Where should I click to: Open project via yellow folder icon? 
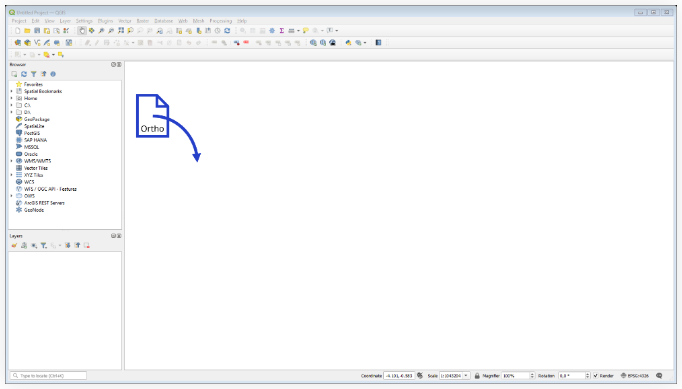click(x=27, y=30)
